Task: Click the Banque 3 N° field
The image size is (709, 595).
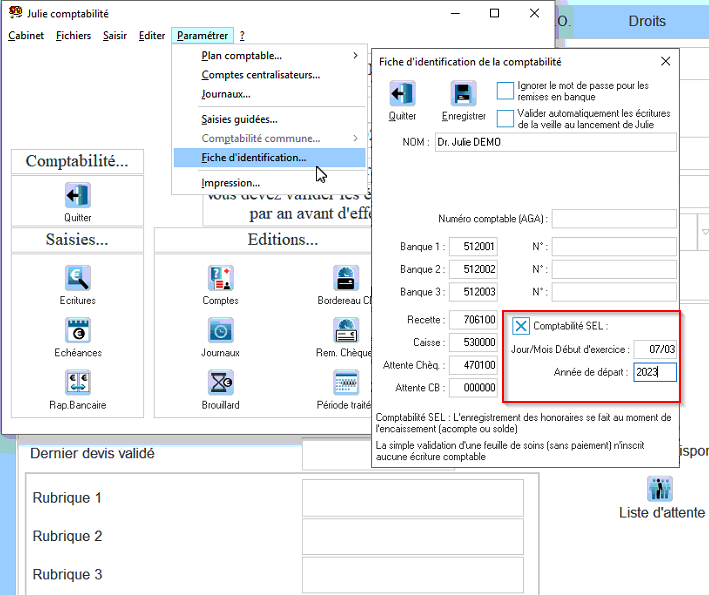Action: [614, 292]
